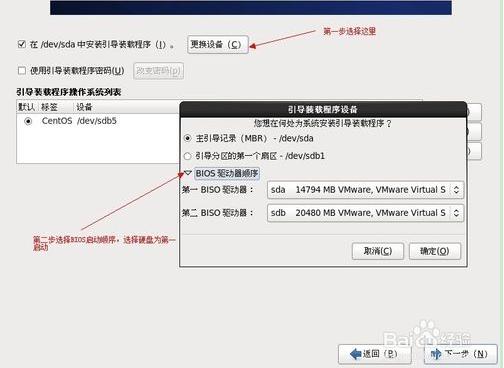The height and width of the screenshot is (368, 504).
Task: Collapse the BIOS 驱动器顺序 triangle arrow
Action: [188, 173]
